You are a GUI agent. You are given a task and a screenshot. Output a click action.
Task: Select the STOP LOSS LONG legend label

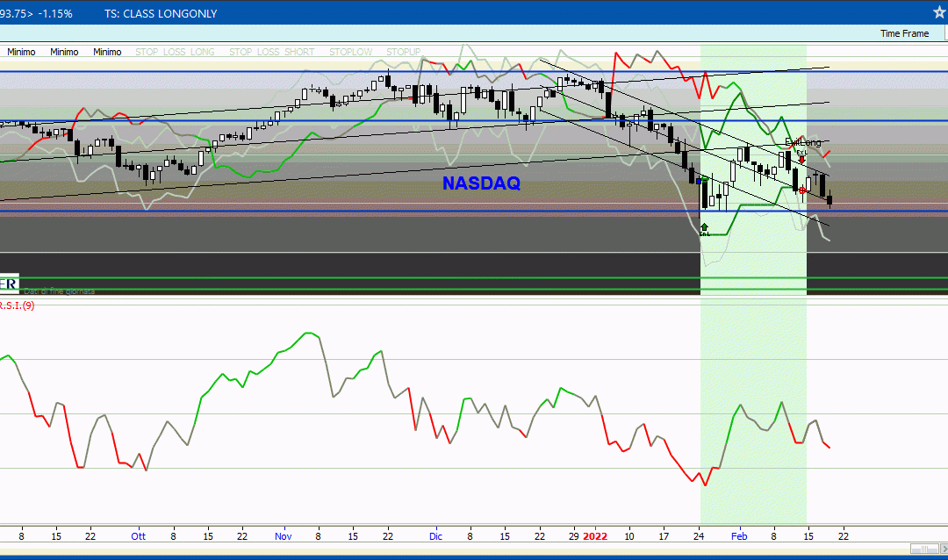pos(175,52)
